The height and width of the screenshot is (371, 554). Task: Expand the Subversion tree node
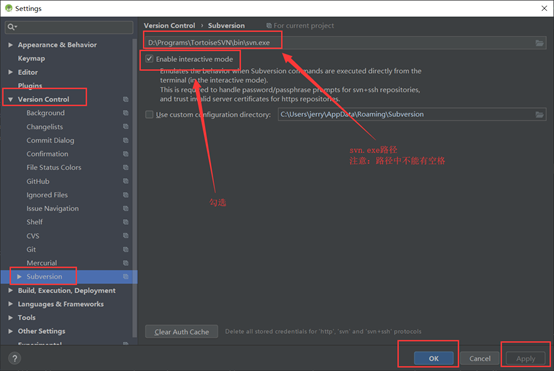[19, 277]
